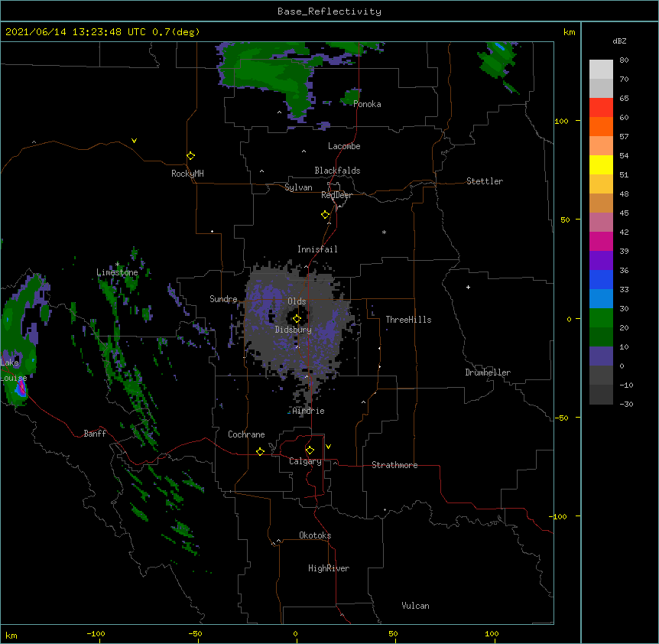Click the Innisfail city label

point(317,249)
